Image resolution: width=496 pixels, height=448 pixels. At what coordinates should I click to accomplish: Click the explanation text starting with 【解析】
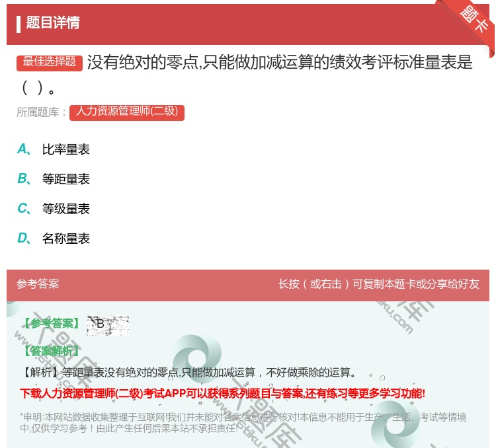[188, 373]
